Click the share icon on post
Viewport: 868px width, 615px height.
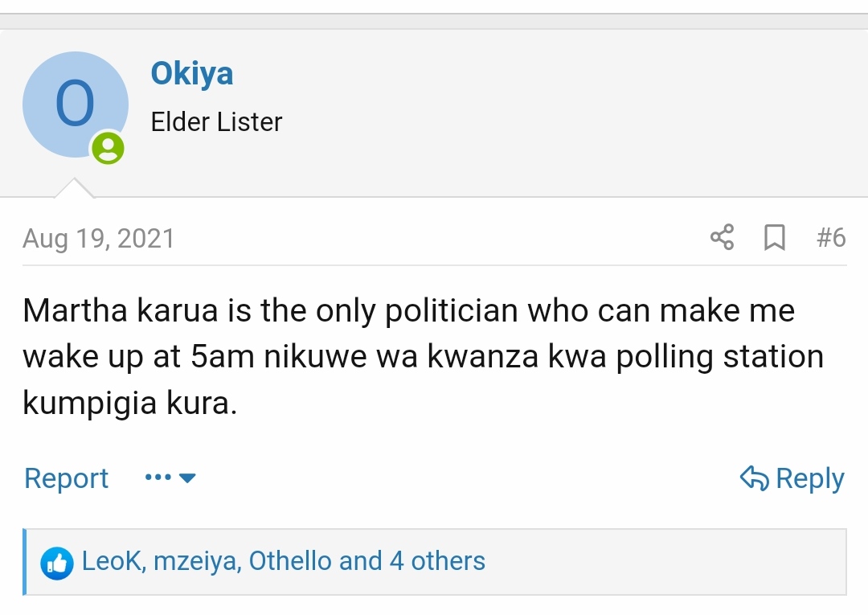click(722, 238)
